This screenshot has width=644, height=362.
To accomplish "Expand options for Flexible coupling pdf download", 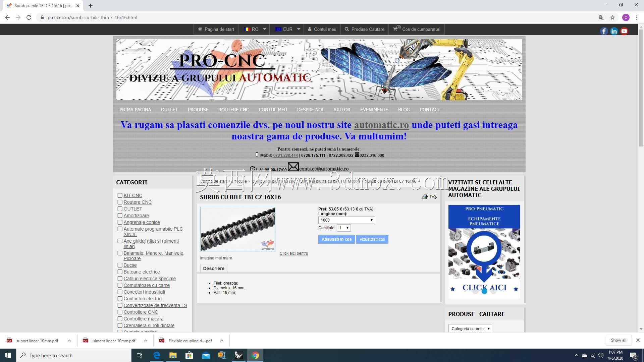I will (x=222, y=341).
